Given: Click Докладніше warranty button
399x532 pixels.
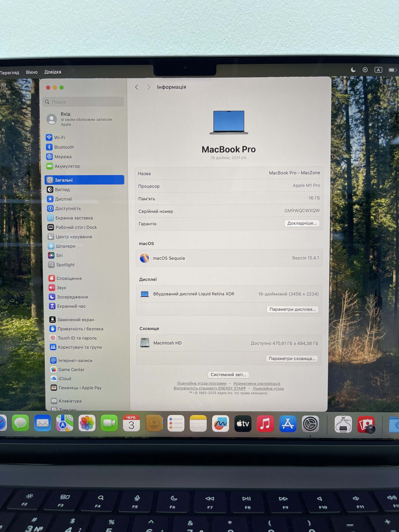Looking at the screenshot, I should (x=302, y=223).
